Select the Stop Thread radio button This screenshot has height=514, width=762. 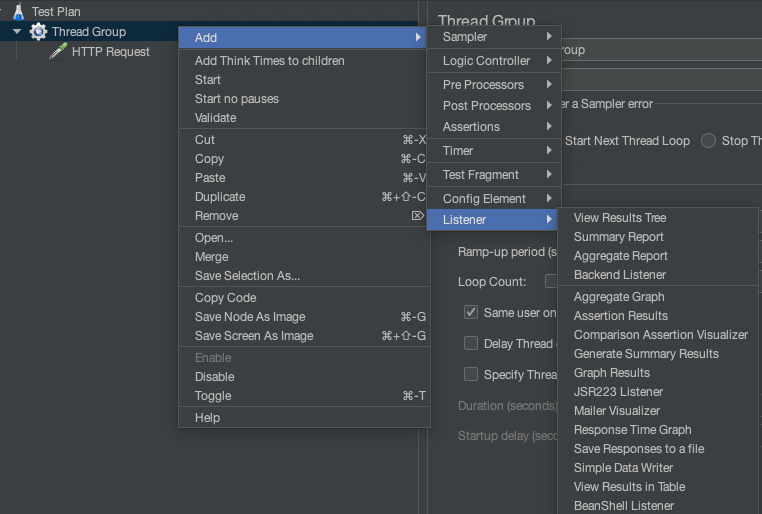pos(708,141)
